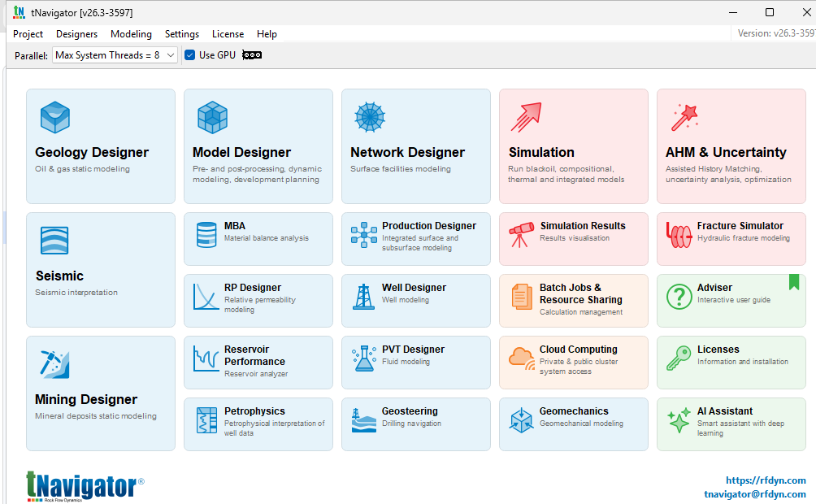Click the tnavigator@rfdyn.com email link
This screenshot has width=816, height=504.
(x=754, y=493)
